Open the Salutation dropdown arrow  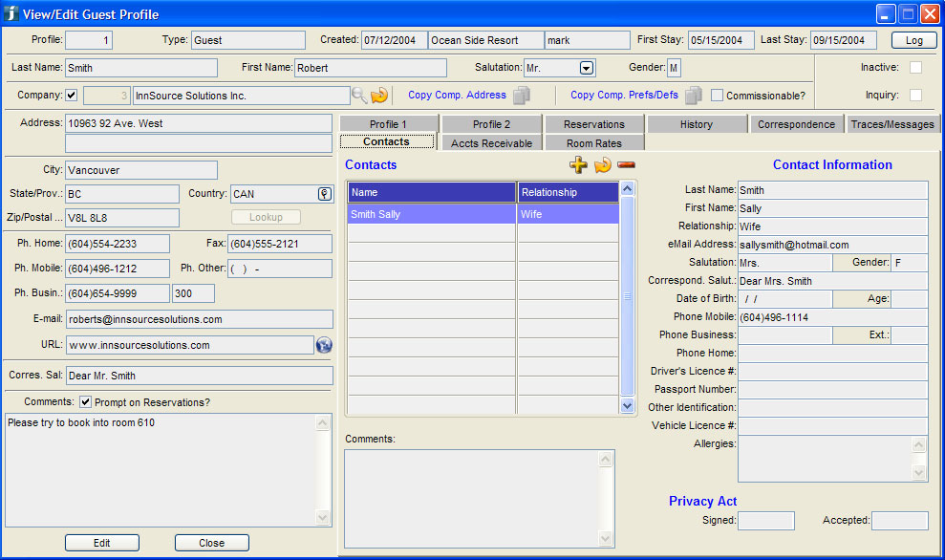[587, 68]
